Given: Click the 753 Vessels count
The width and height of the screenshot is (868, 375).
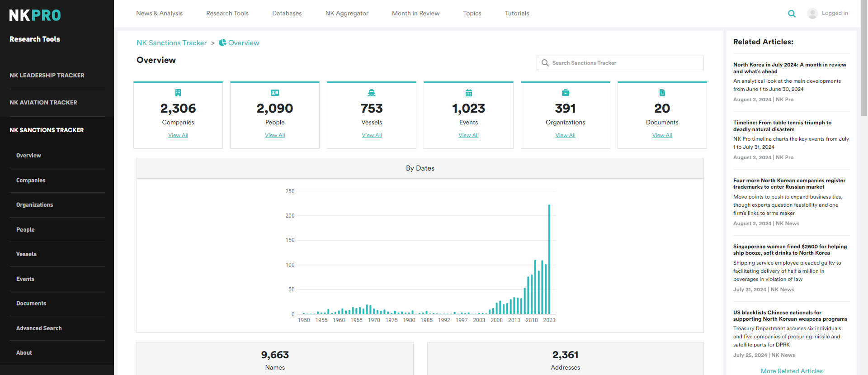Looking at the screenshot, I should [372, 109].
